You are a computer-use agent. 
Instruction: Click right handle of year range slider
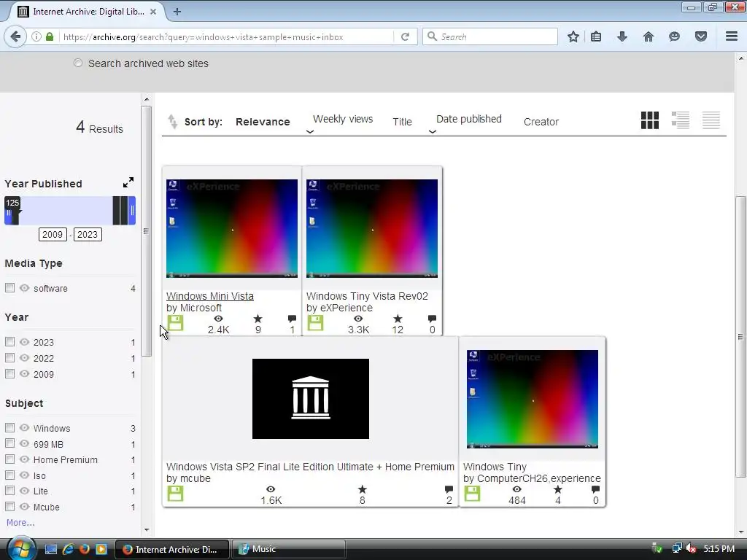point(132,210)
